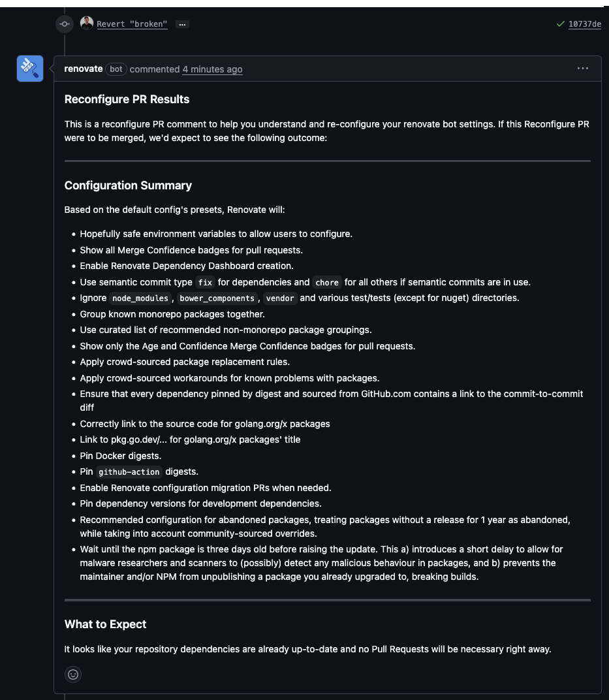Click the 'bot' badge next to renovate
Image resolution: width=609 pixels, height=700 pixels.
coord(116,69)
